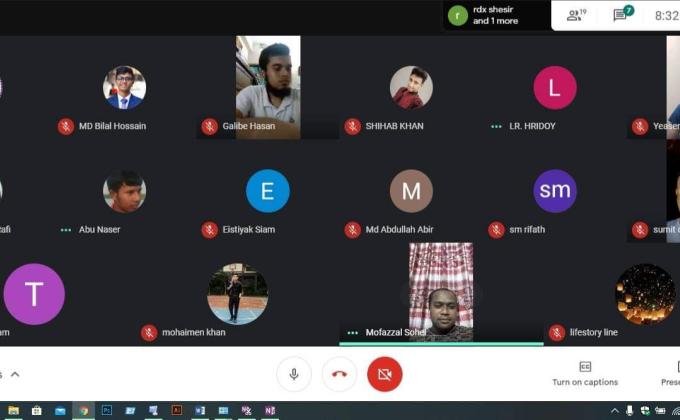This screenshot has width=680, height=420.
Task: Open Google Chrome from the Windows taskbar
Action: coord(84,410)
